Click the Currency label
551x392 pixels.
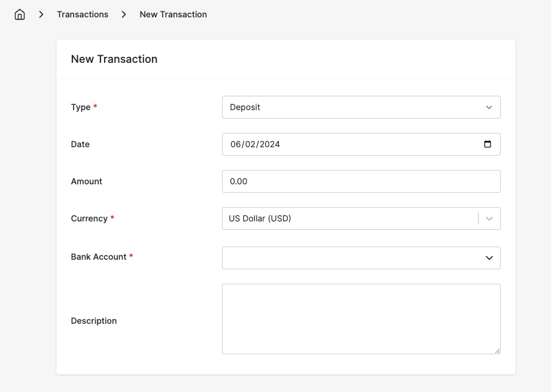[88, 218]
